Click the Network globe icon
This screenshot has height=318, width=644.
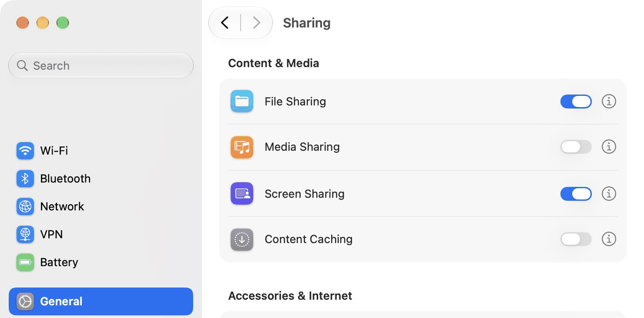pos(25,207)
